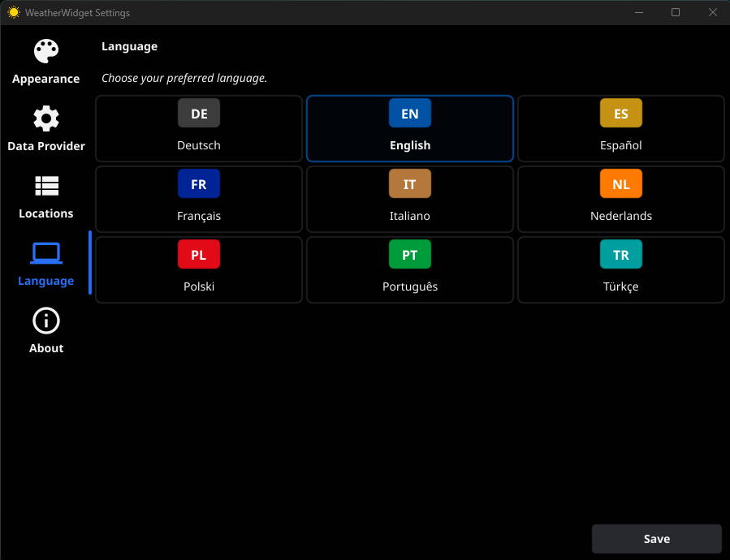Switch to the Language tab label
730x560 pixels.
pos(45,281)
